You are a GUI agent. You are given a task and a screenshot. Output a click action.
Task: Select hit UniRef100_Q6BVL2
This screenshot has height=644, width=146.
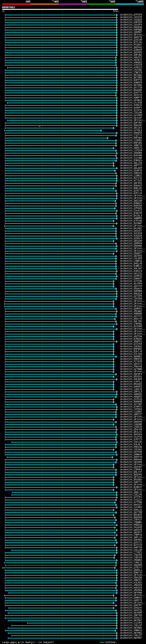[x=131, y=570]
